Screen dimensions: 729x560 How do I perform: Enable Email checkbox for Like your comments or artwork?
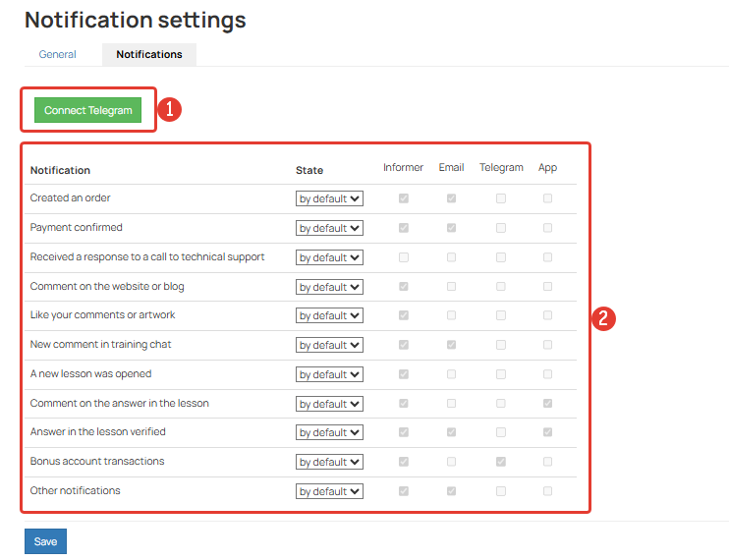point(451,315)
